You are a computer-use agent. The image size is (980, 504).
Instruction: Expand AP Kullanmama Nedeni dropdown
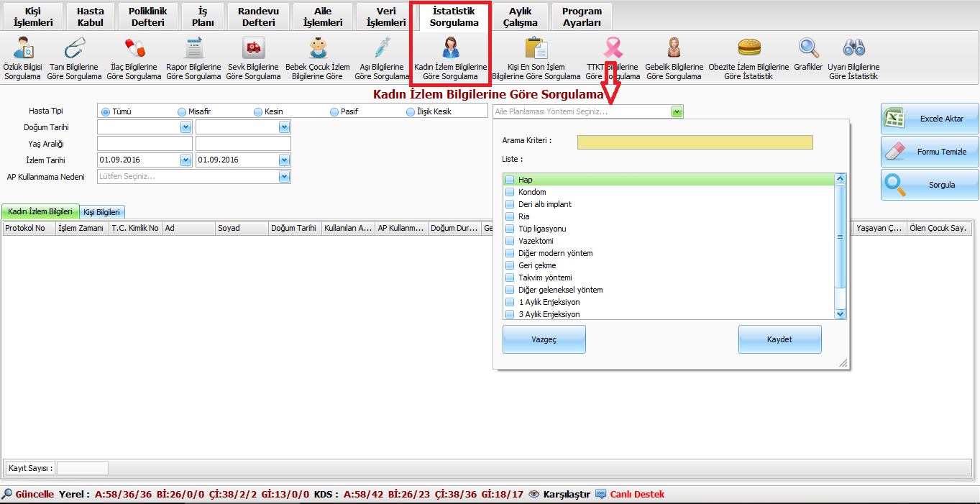click(284, 177)
